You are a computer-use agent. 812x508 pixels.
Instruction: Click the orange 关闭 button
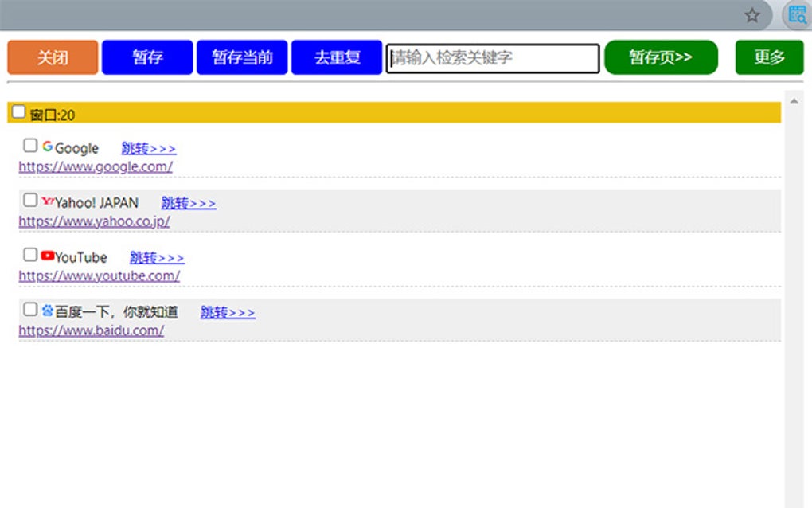51,57
